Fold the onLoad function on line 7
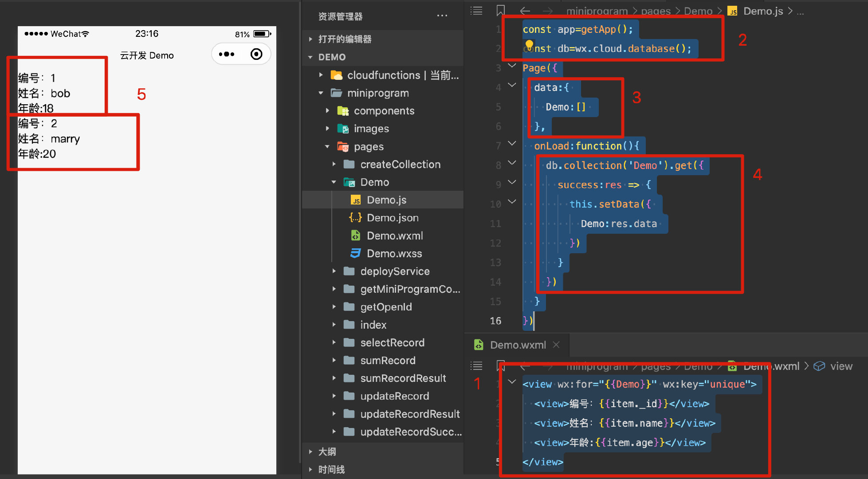The width and height of the screenshot is (868, 479). [512, 143]
